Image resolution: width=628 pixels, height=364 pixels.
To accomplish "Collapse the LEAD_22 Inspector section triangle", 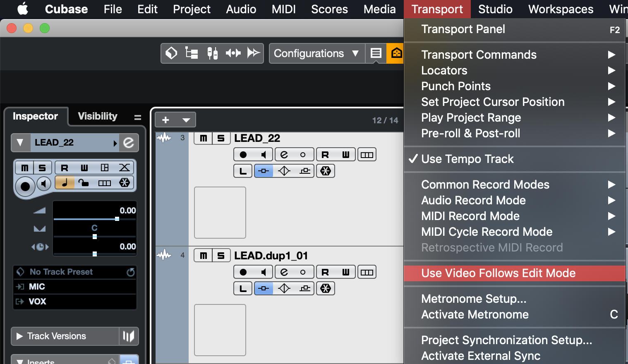I will point(20,143).
